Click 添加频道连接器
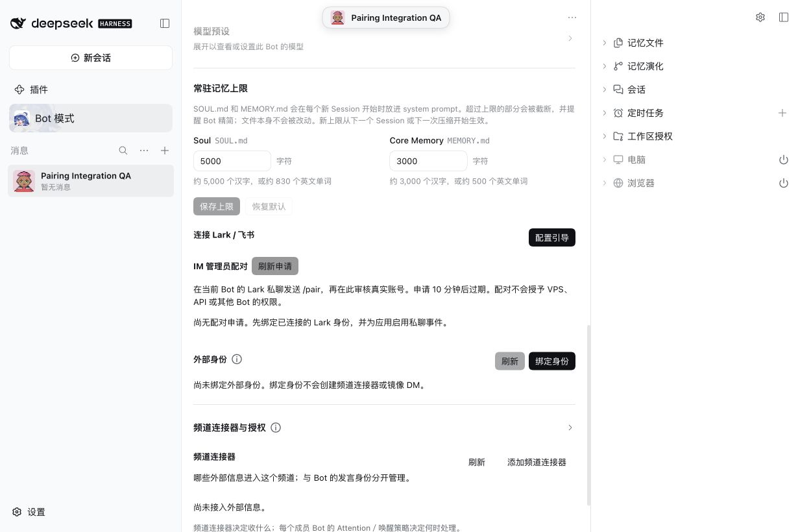Image resolution: width=798 pixels, height=532 pixels. pos(537,463)
